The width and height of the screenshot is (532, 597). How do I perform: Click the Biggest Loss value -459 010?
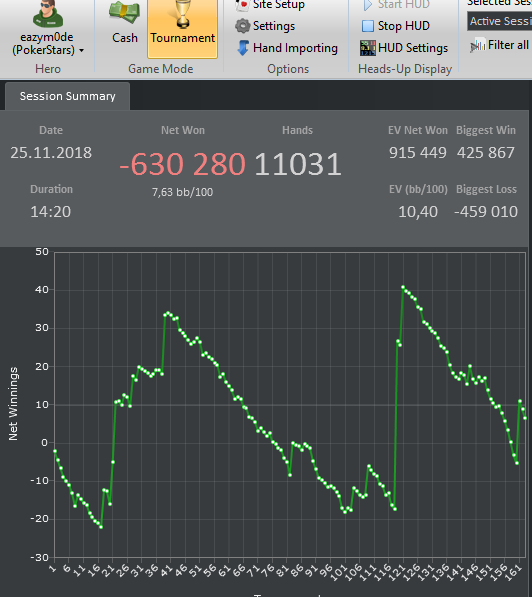(x=486, y=212)
